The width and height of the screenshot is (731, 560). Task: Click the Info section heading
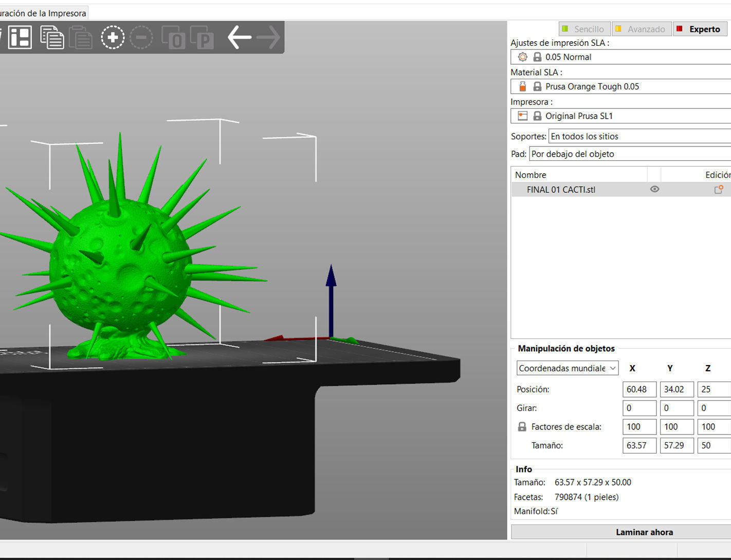pyautogui.click(x=524, y=469)
